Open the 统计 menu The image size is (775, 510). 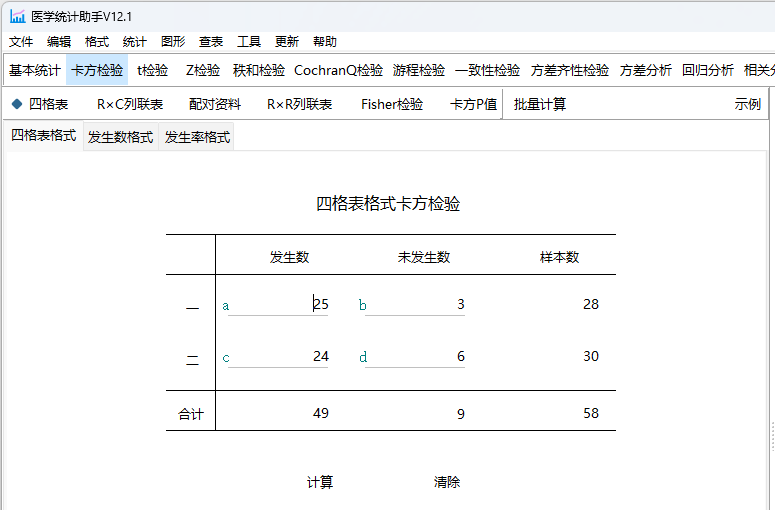[134, 42]
